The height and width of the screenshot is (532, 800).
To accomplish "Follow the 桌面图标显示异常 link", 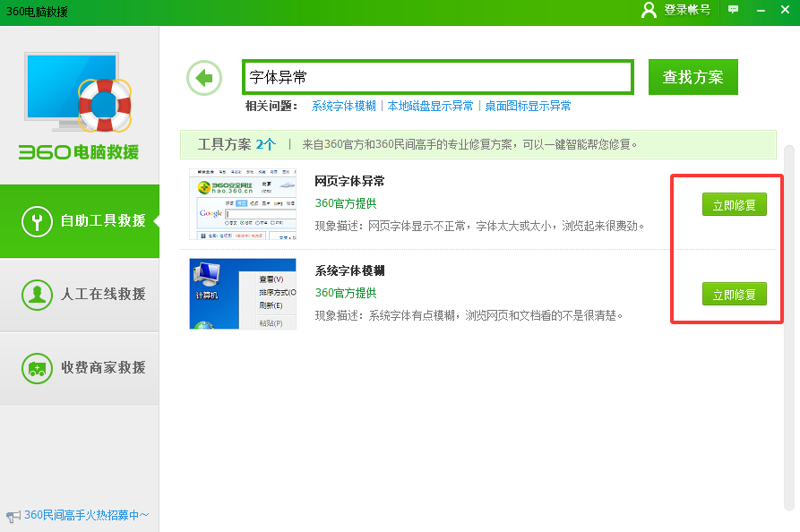I will 528,106.
